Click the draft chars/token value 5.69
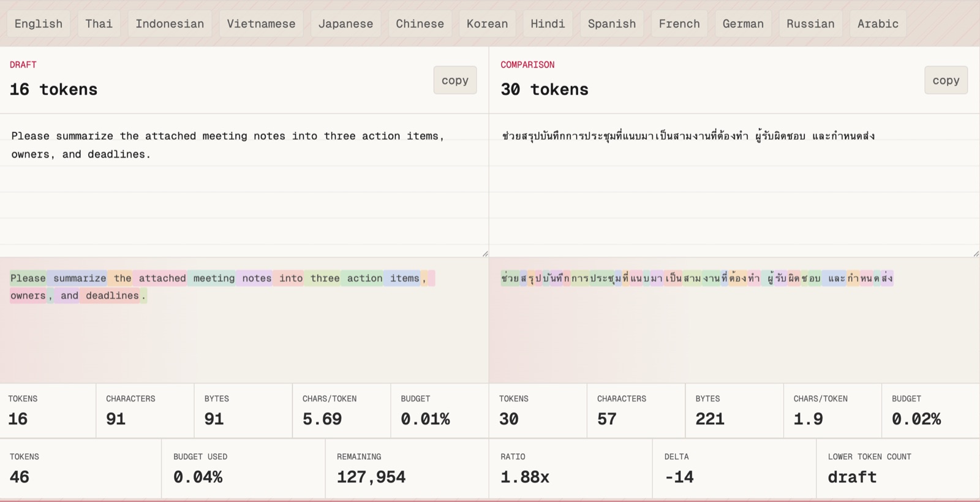980x502 pixels. tap(322, 419)
